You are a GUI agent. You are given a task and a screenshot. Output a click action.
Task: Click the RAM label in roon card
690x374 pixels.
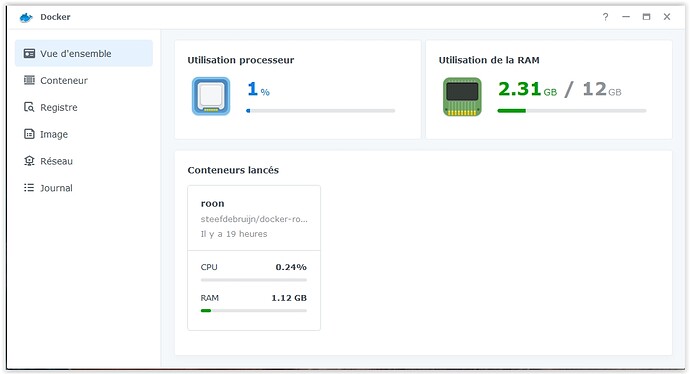point(209,298)
